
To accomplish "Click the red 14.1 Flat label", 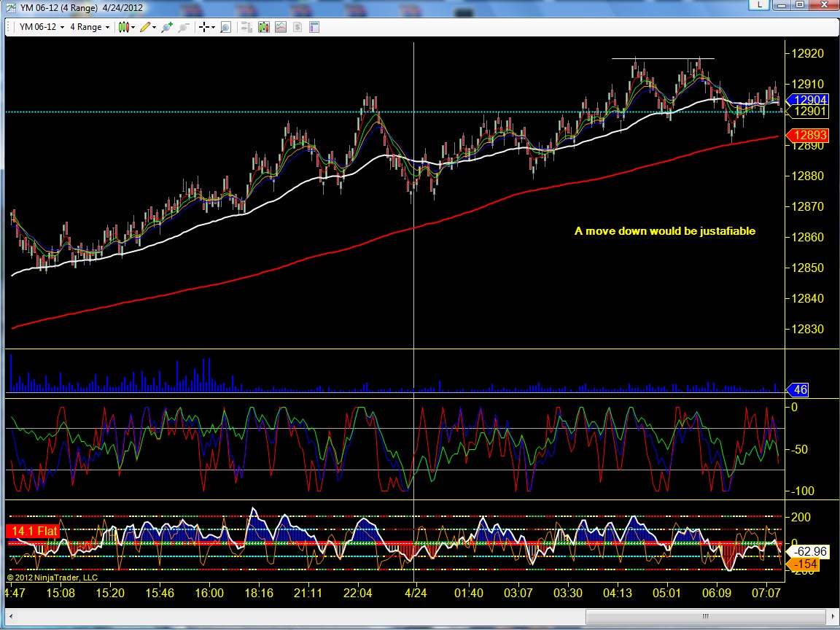I will point(33,531).
